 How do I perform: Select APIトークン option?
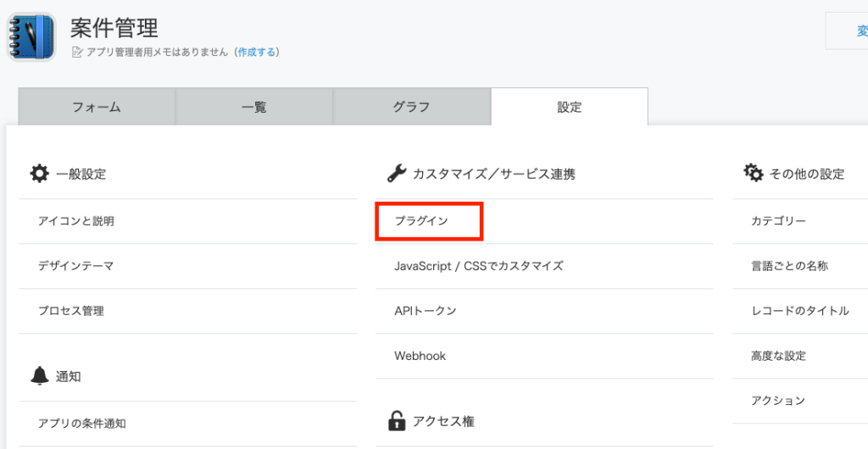pyautogui.click(x=426, y=311)
